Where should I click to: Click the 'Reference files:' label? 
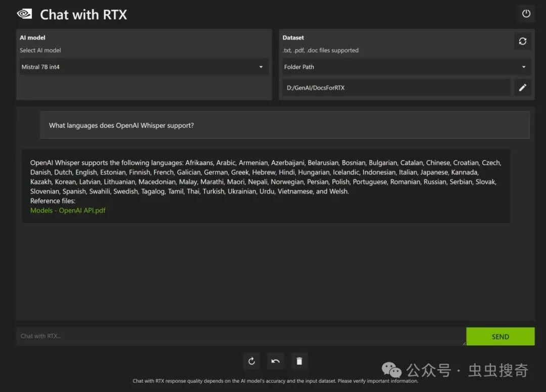[53, 201]
